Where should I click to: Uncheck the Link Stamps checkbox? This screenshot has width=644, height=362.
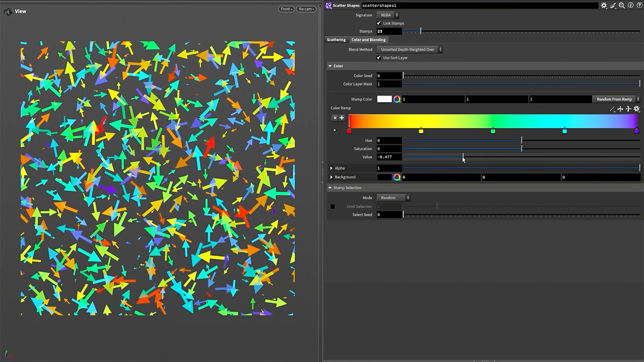(x=379, y=23)
